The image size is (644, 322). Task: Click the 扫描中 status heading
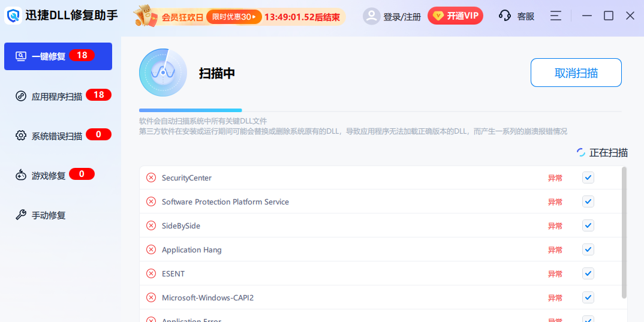(217, 73)
